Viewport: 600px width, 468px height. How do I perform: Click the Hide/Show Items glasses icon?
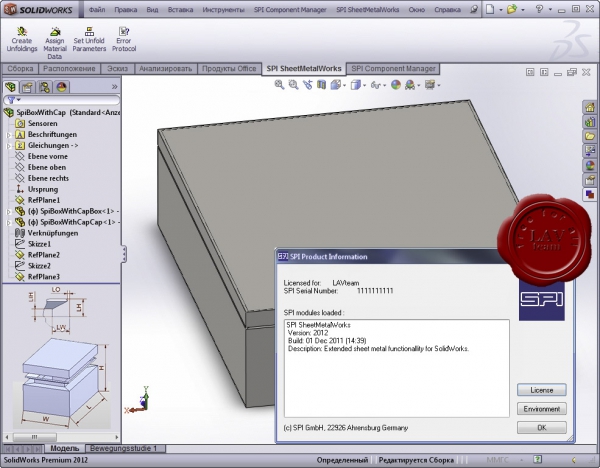(375, 85)
